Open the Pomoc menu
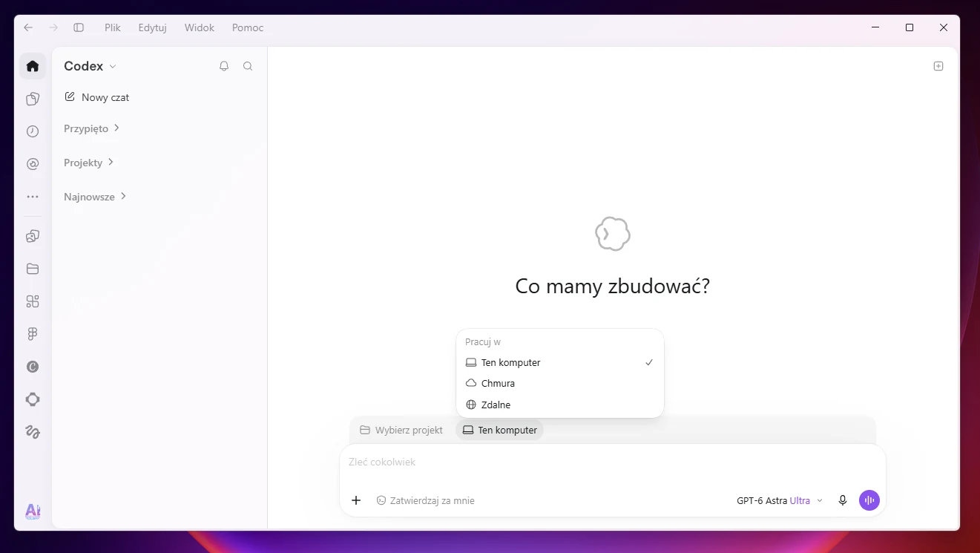 (248, 27)
